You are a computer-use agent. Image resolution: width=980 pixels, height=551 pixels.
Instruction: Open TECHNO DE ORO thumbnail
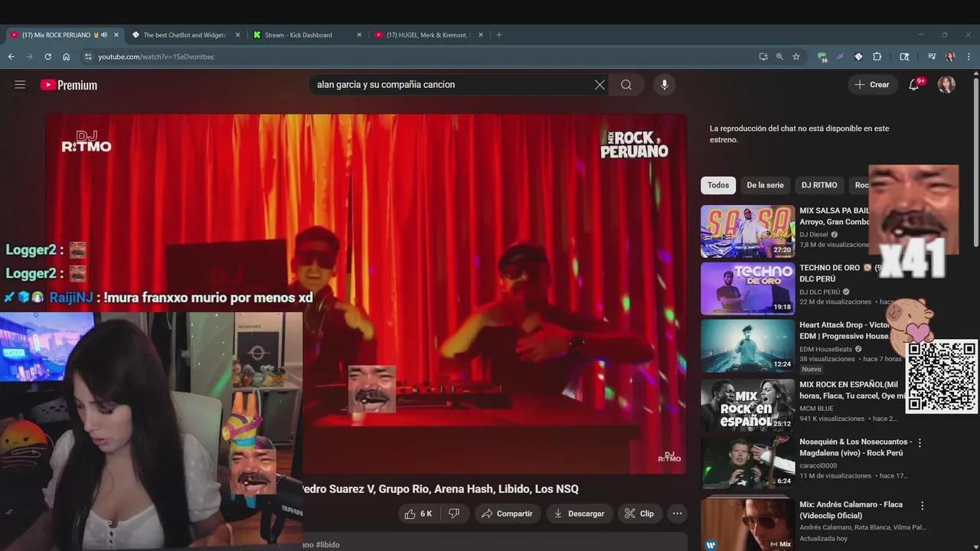748,289
